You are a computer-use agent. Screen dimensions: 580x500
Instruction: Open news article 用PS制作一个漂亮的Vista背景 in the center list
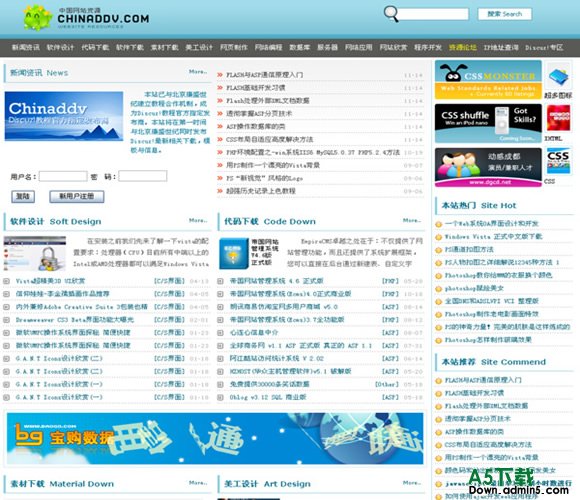coord(273,165)
